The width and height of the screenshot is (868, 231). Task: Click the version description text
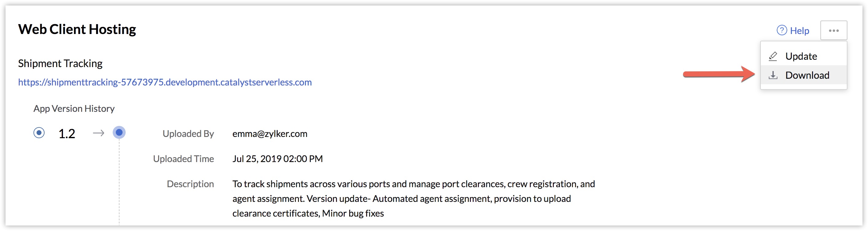click(x=414, y=199)
